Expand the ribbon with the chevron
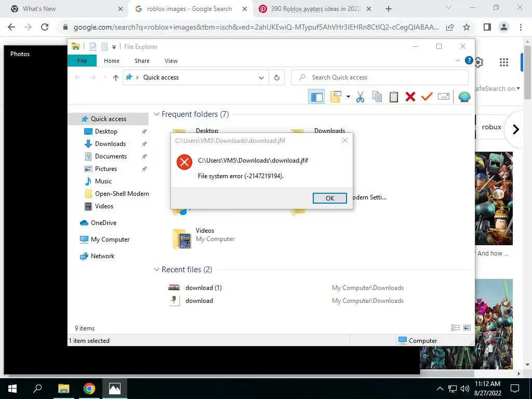Viewport: 532px width, 399px height. coord(457,60)
